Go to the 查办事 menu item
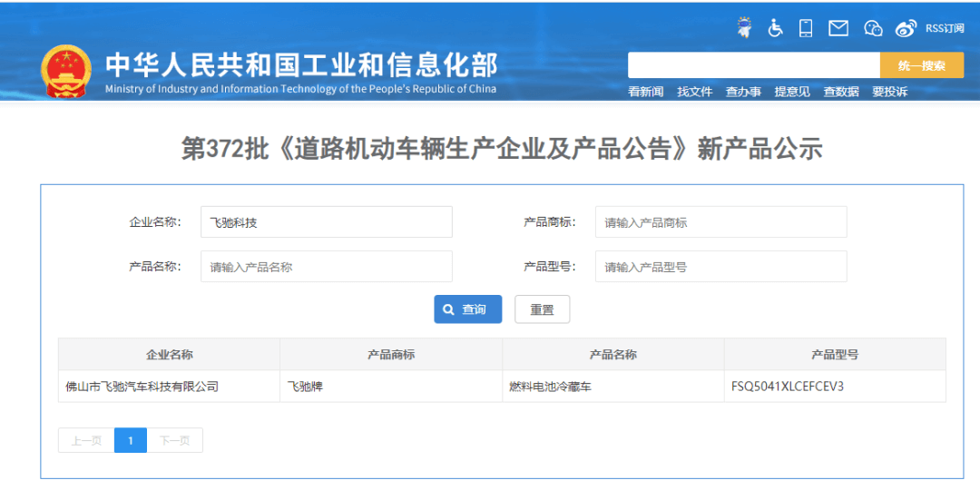980x490 pixels. pos(743,92)
